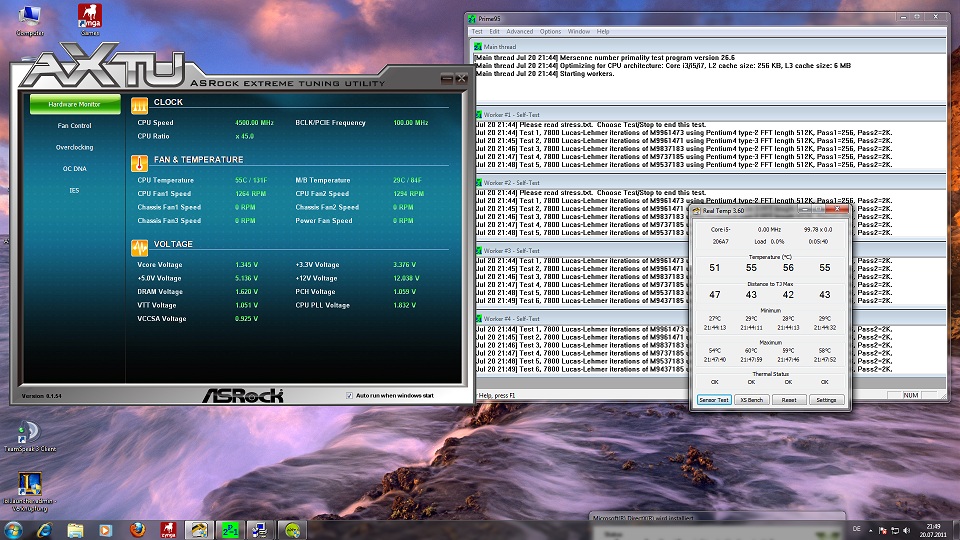Open the Zynga Games desktop shortcut
The height and width of the screenshot is (540, 960).
[89, 18]
